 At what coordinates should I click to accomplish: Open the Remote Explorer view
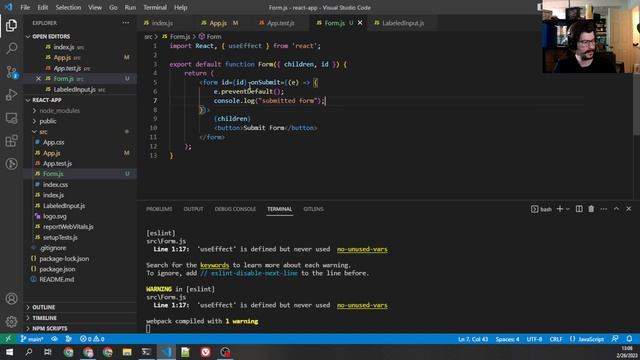click(x=11, y=118)
